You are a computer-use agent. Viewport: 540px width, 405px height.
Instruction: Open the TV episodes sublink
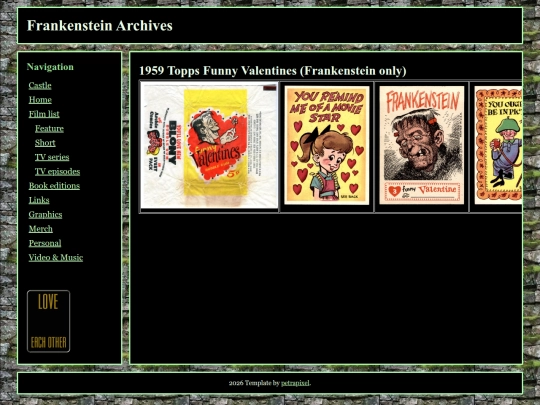[58, 172]
